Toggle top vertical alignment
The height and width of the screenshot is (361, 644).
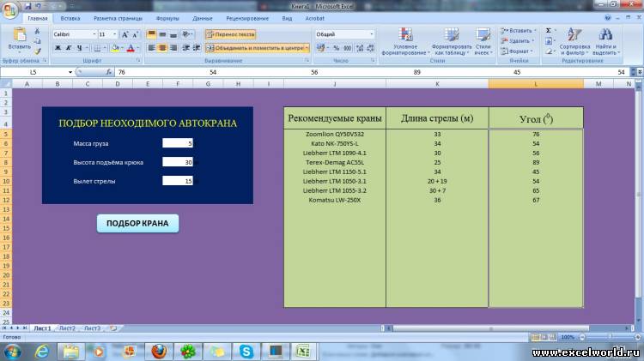(151, 34)
